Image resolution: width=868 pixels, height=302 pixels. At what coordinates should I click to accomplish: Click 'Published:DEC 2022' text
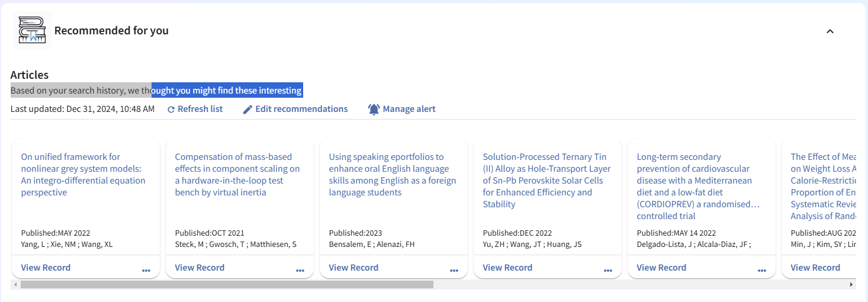tap(517, 233)
